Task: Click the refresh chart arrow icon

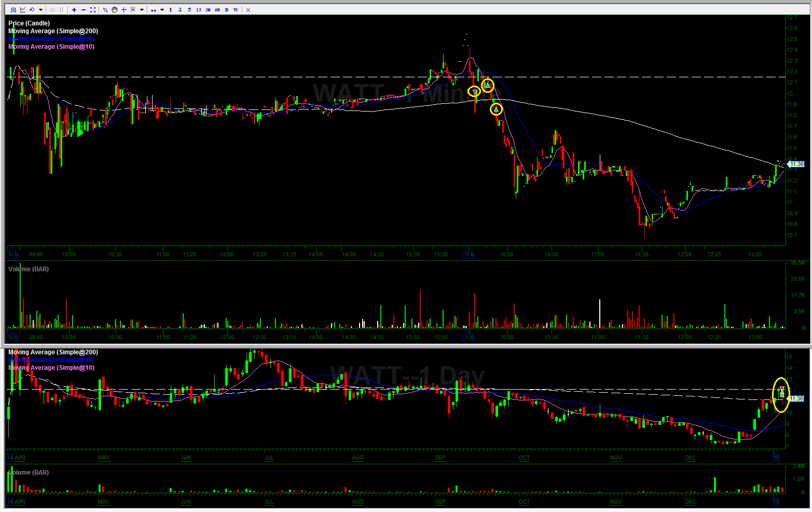Action: pos(32,10)
